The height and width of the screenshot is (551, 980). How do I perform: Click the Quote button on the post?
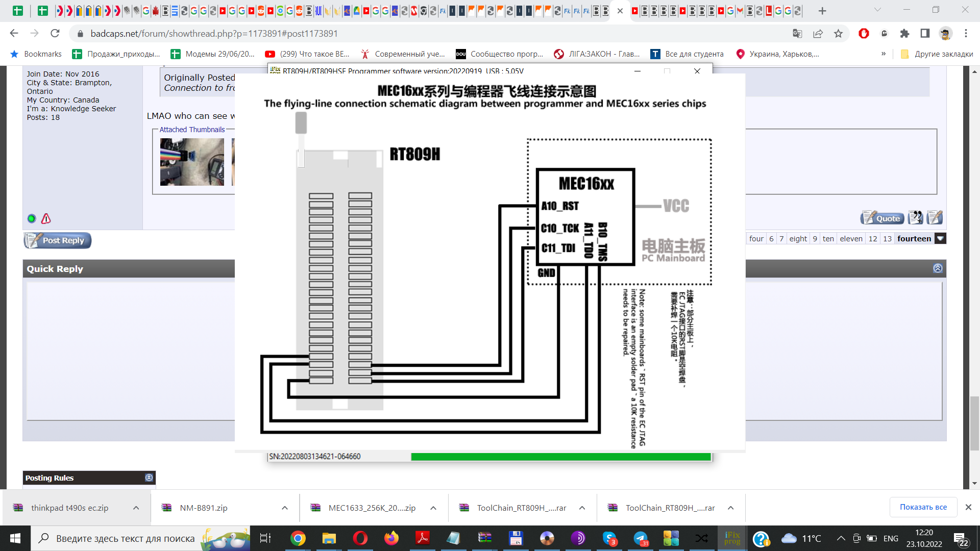pos(882,218)
